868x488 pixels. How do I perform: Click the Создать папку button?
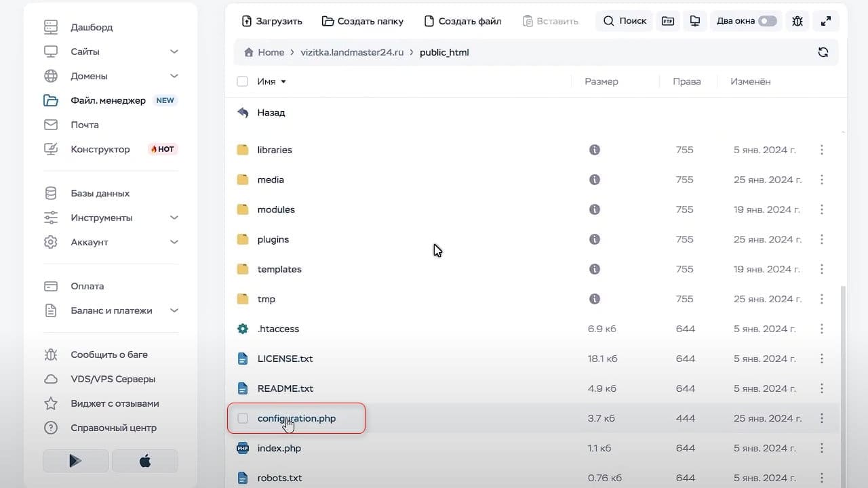point(363,21)
